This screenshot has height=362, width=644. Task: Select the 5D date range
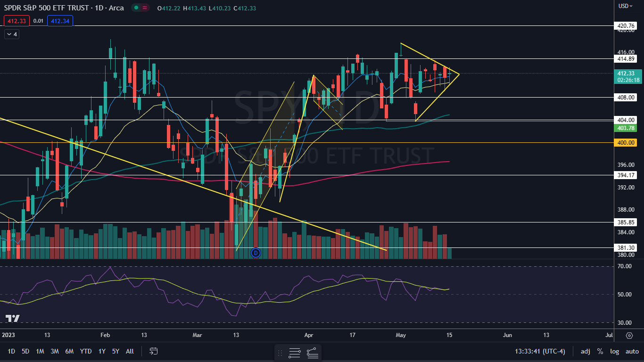tap(25, 351)
